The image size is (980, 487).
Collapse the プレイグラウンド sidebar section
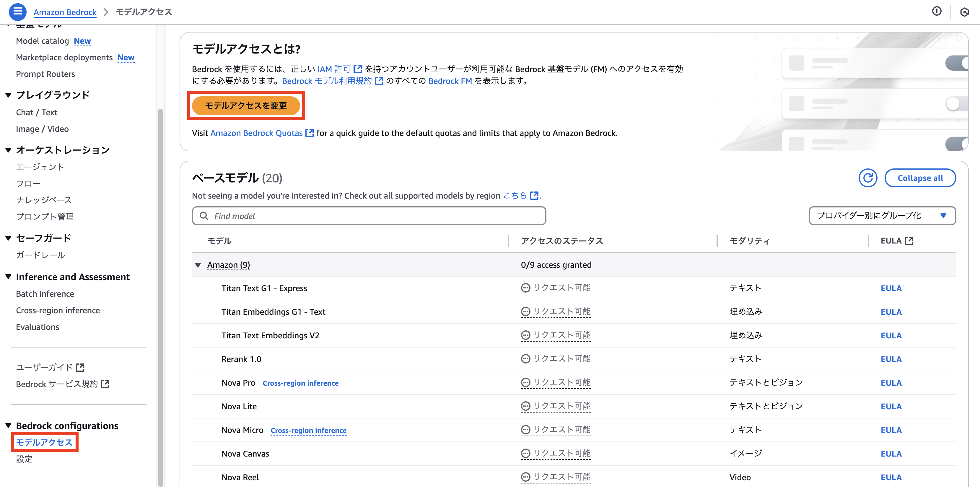pyautogui.click(x=8, y=95)
